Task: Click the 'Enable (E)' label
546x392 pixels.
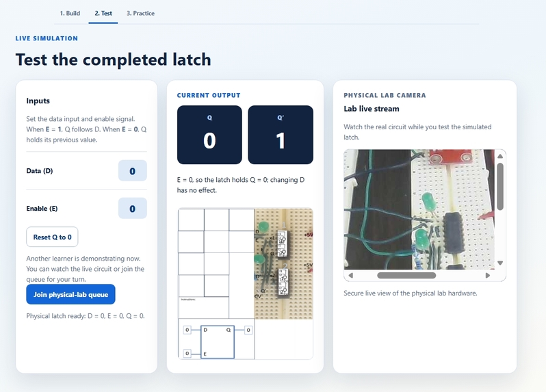Action: point(42,208)
